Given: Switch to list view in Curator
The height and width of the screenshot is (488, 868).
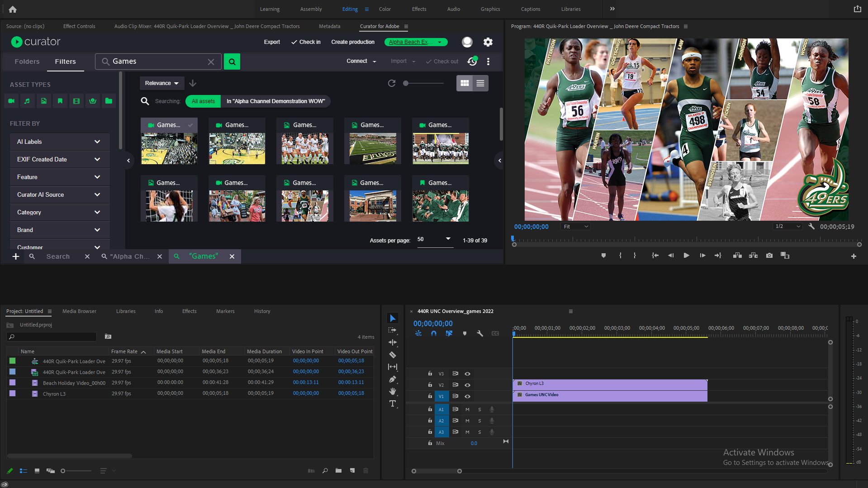Looking at the screenshot, I should [x=480, y=83].
